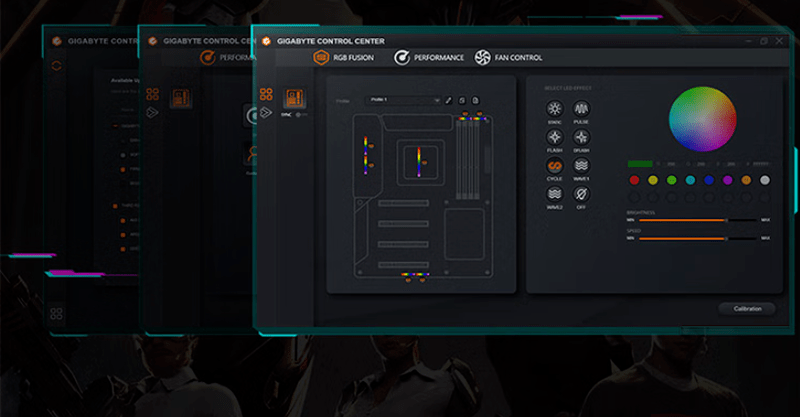The width and height of the screenshot is (800, 417).
Task: Choose the red color swatch
Action: tap(634, 180)
